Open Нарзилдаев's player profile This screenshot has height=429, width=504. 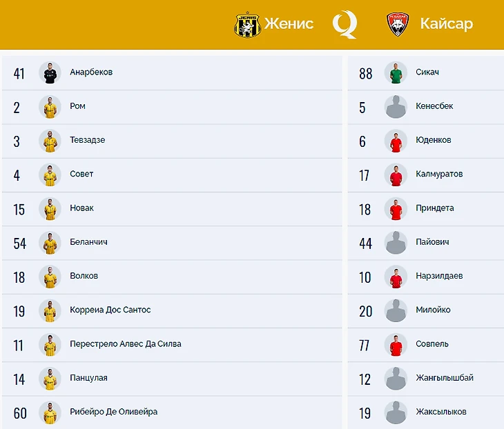pyautogui.click(x=439, y=276)
